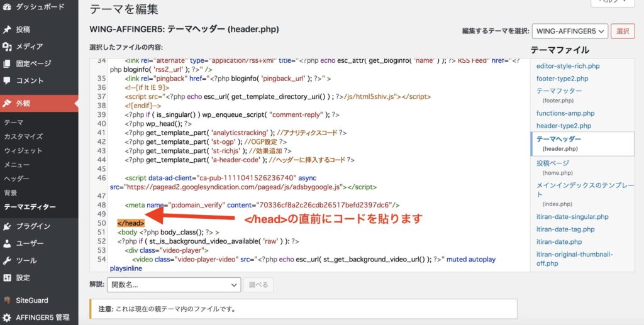Click the Posts pin icon
This screenshot has width=644, height=325.
click(x=7, y=30)
